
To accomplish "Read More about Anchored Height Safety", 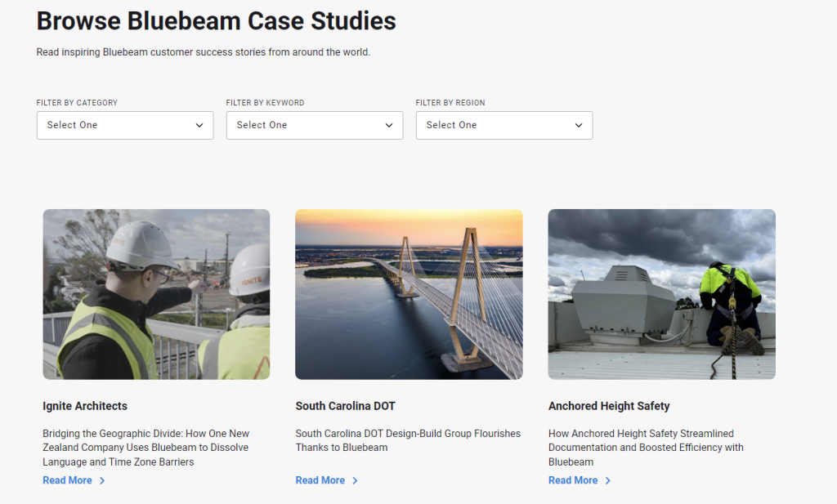I will pos(573,480).
